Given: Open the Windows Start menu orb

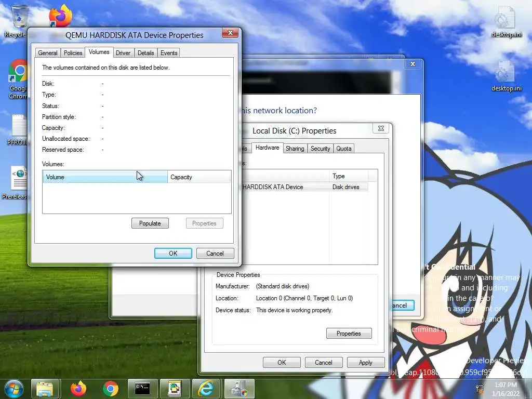Looking at the screenshot, I should pos(14,389).
